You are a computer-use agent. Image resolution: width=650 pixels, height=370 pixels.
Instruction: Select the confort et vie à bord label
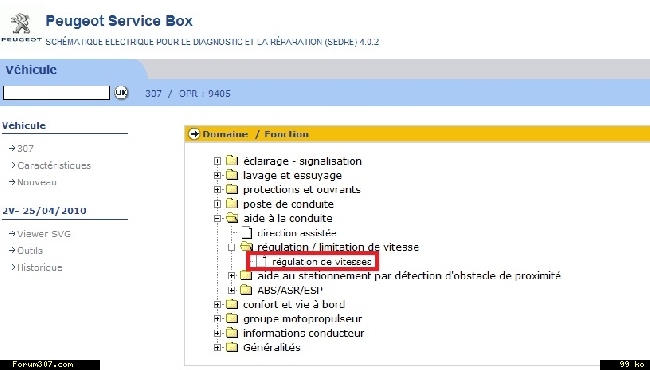coord(294,305)
